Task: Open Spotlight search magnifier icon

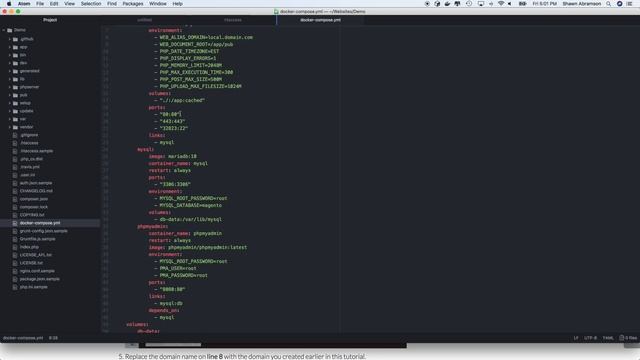Action: pyautogui.click(x=609, y=4)
